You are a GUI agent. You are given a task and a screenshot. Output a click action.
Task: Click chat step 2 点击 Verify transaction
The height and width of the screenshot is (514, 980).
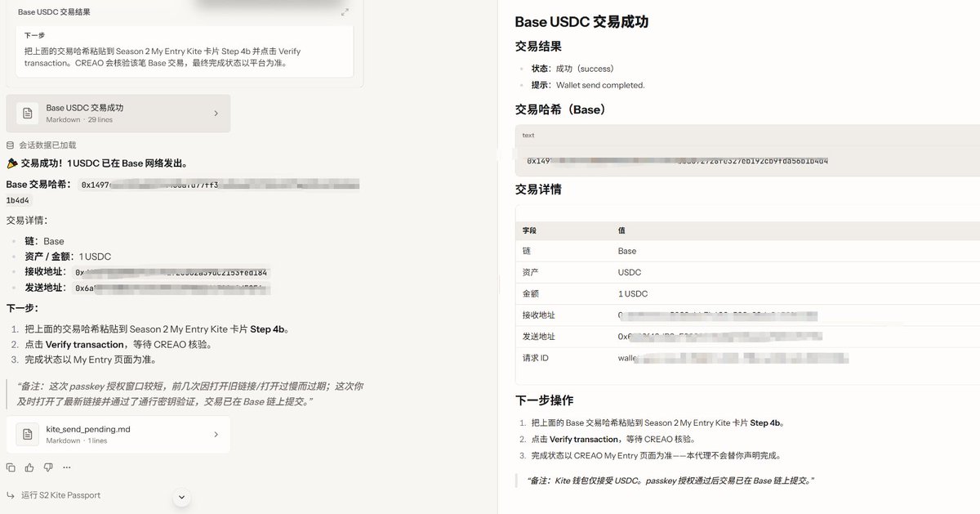tap(119, 344)
